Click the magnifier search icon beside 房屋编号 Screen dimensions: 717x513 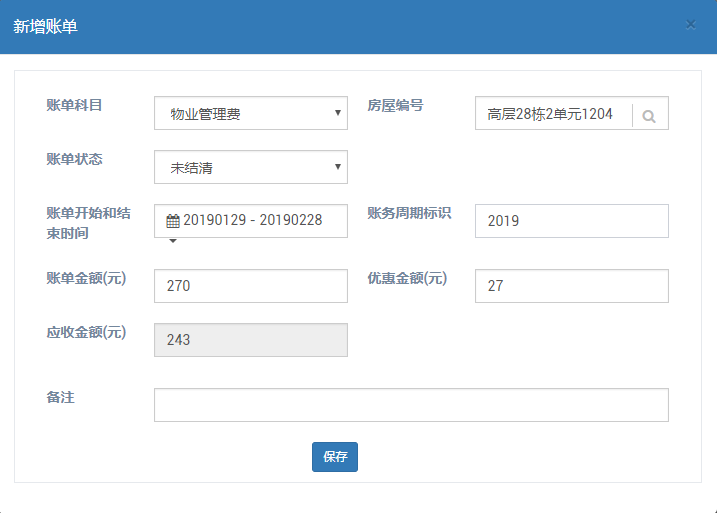pos(649,117)
